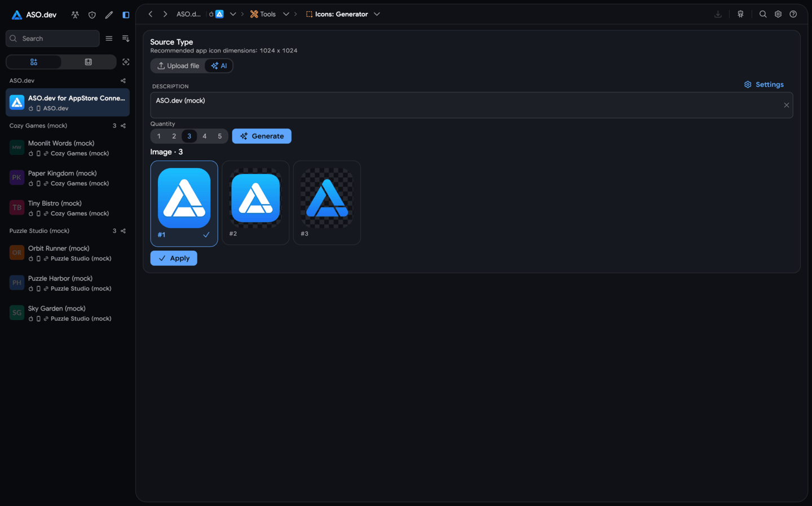812x506 pixels.
Task: Clear the description text field
Action: click(786, 105)
